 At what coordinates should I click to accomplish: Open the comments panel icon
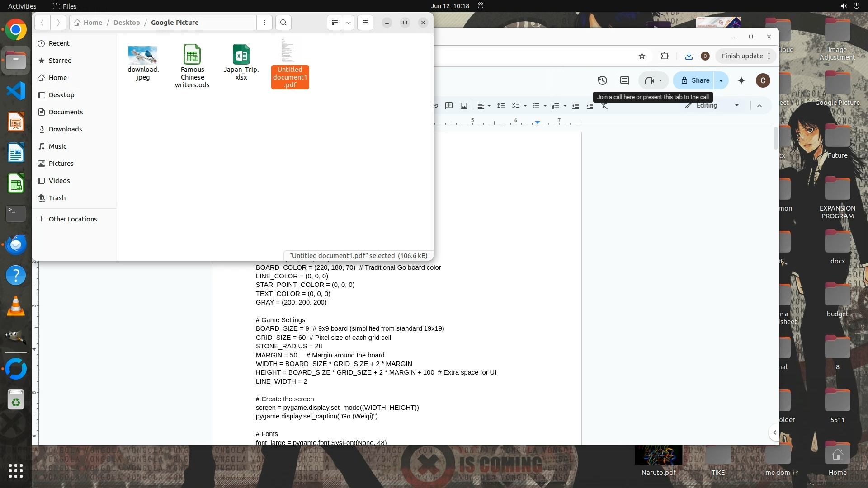(x=625, y=80)
